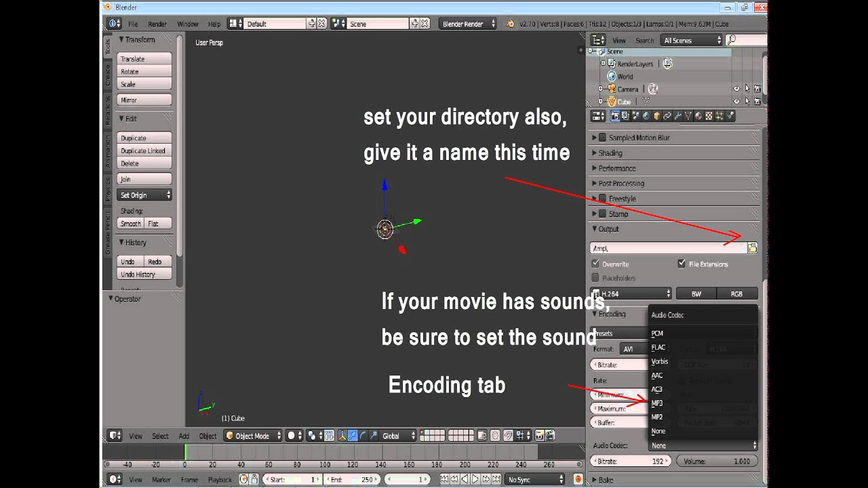Screen dimensions: 868x488
Task: Select the scale manipulator icon
Action: [374, 436]
